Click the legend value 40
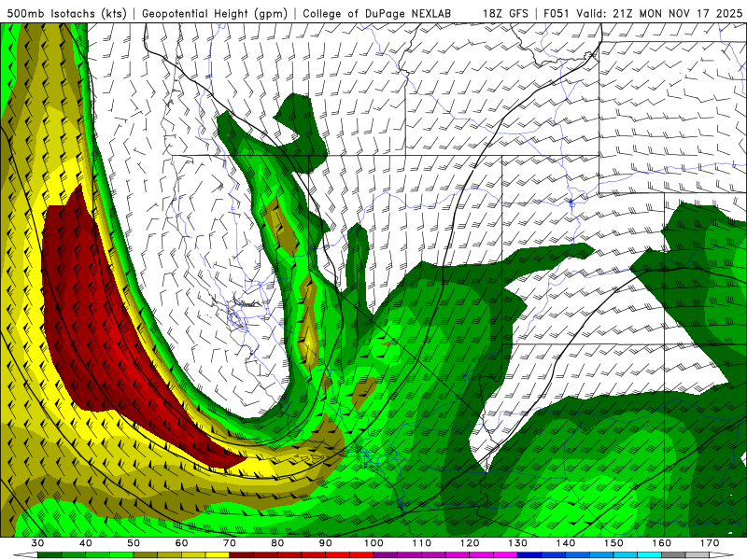This screenshot has height=560, width=747. [x=86, y=543]
